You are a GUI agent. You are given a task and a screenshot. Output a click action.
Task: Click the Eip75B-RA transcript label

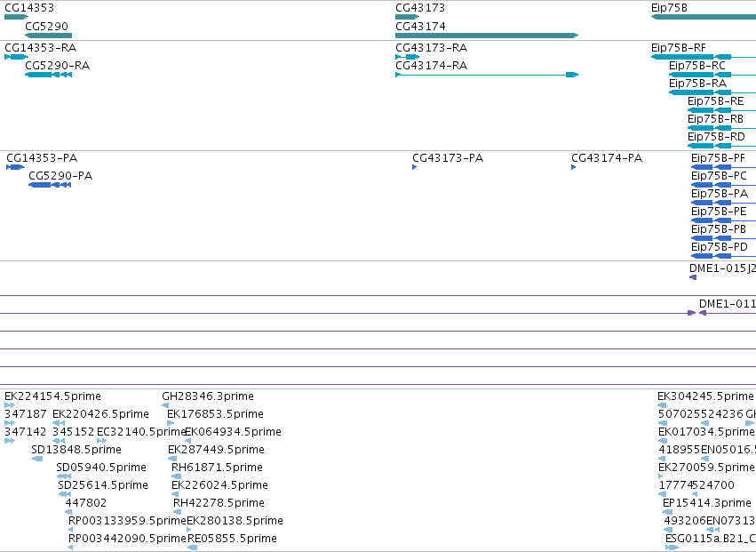click(x=697, y=84)
